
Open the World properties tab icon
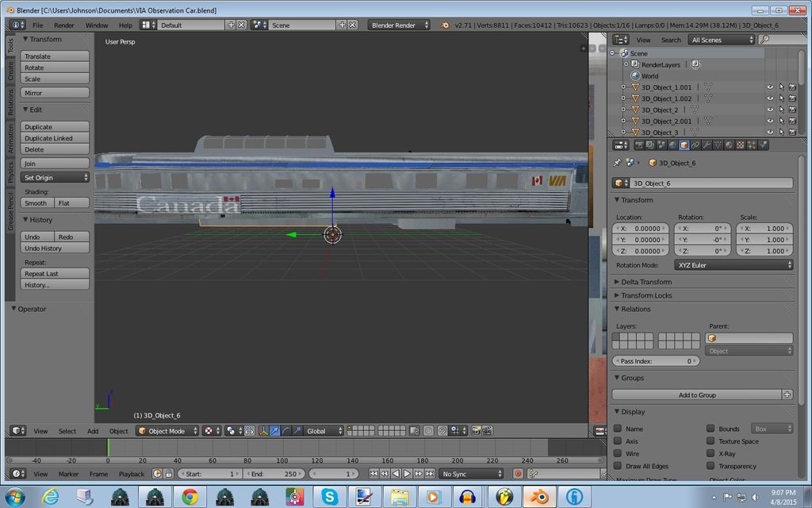(x=672, y=146)
